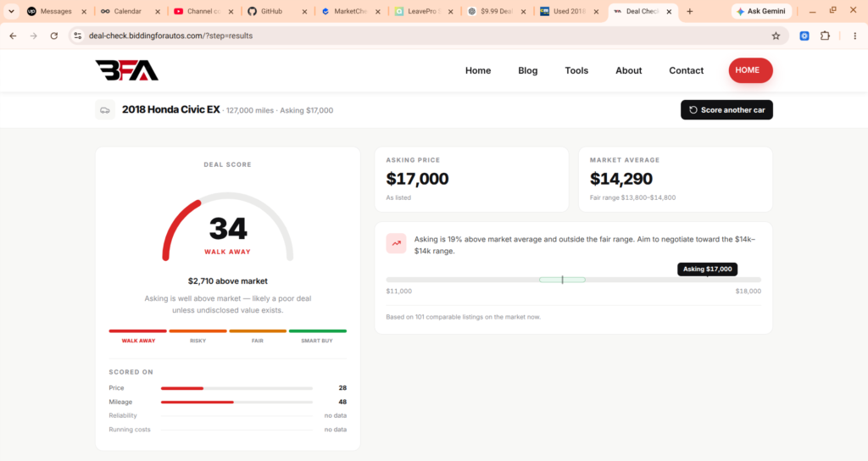This screenshot has width=868, height=461.
Task: Click the red WALK AWAY scale segment
Action: pyautogui.click(x=138, y=331)
